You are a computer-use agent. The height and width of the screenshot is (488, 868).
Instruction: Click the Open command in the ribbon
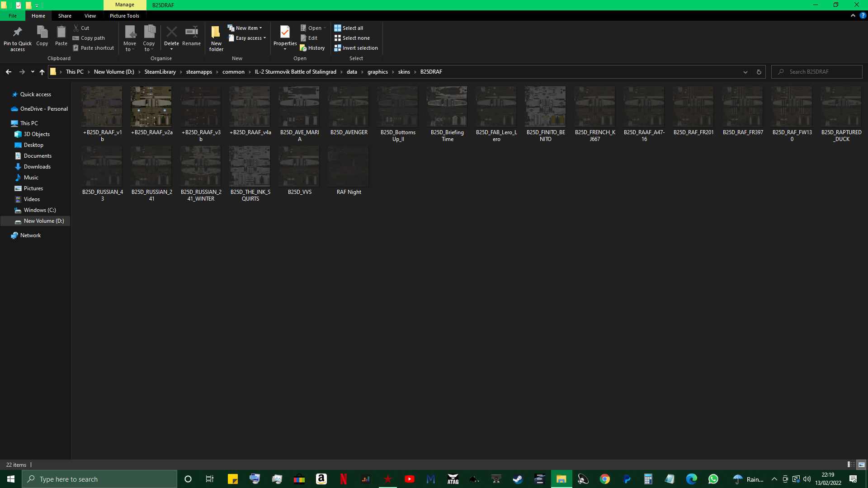[x=313, y=28]
